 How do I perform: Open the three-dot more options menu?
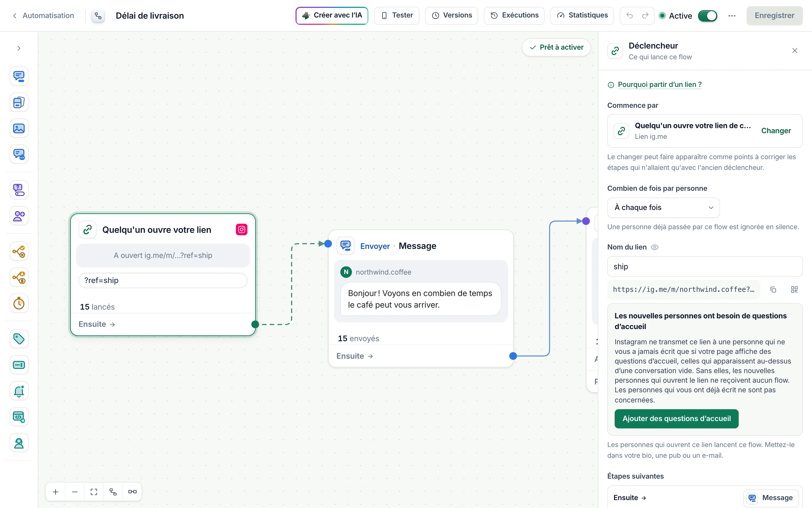(732, 16)
